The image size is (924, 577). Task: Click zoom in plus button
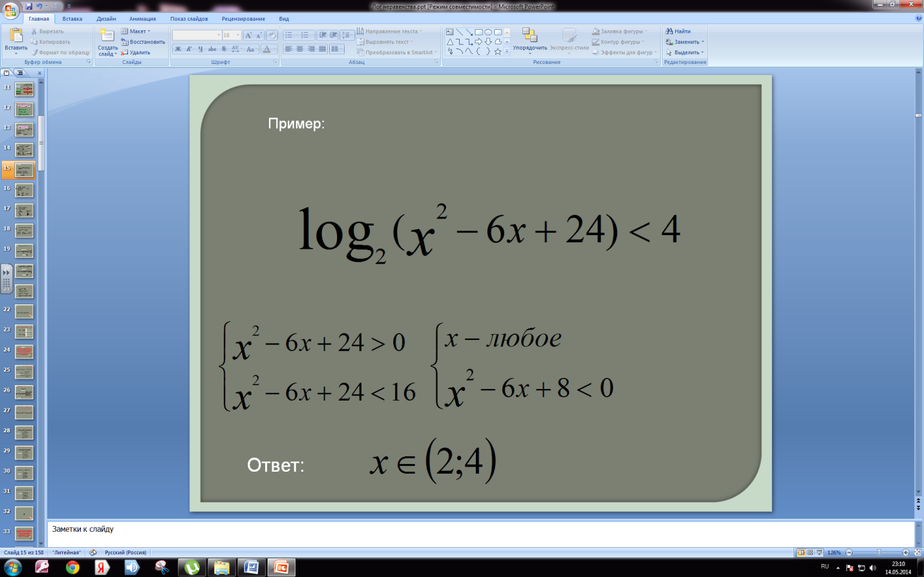(x=905, y=552)
